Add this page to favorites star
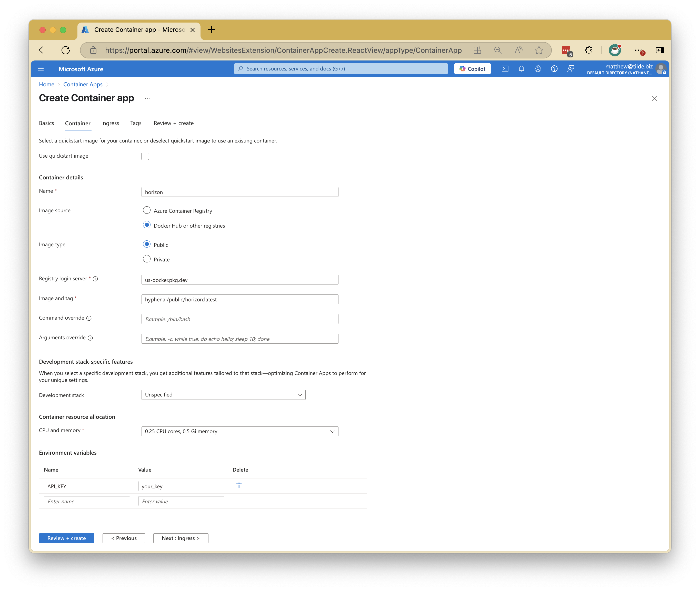The image size is (700, 591). [x=539, y=50]
